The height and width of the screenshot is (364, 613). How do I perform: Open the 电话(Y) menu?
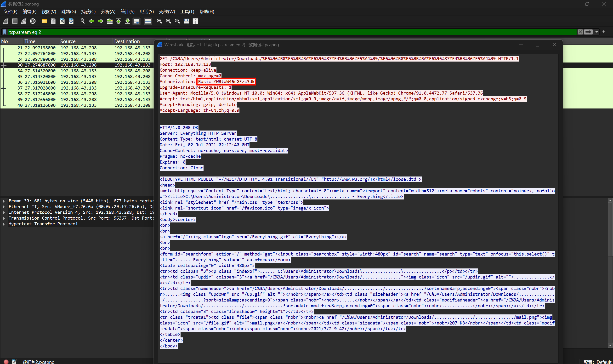pos(147,12)
